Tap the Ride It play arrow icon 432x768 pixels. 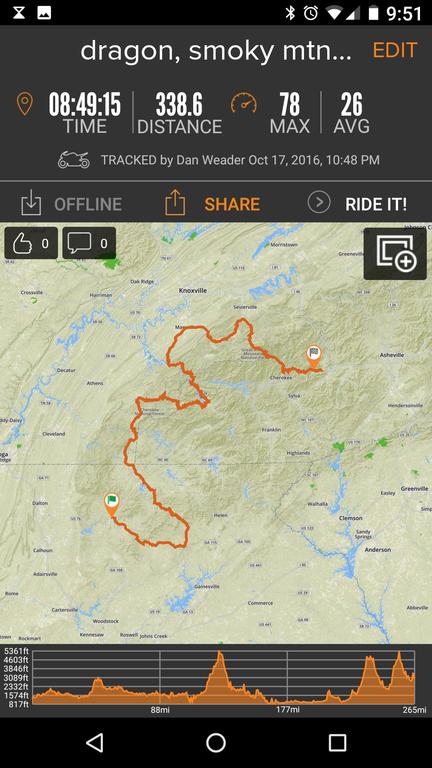319,202
